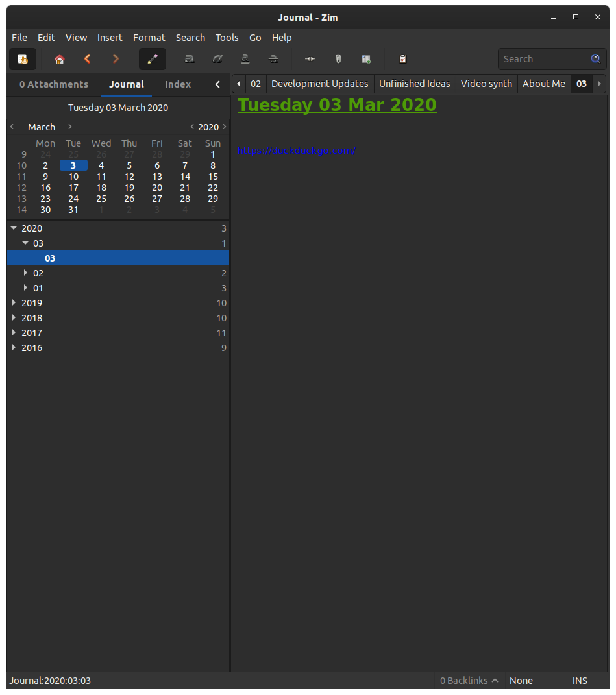
Task: Toggle editable mode with the pencil icon
Action: [153, 59]
